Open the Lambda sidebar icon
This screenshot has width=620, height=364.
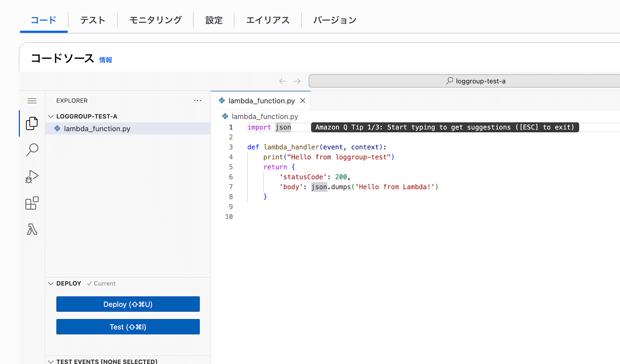(32, 229)
